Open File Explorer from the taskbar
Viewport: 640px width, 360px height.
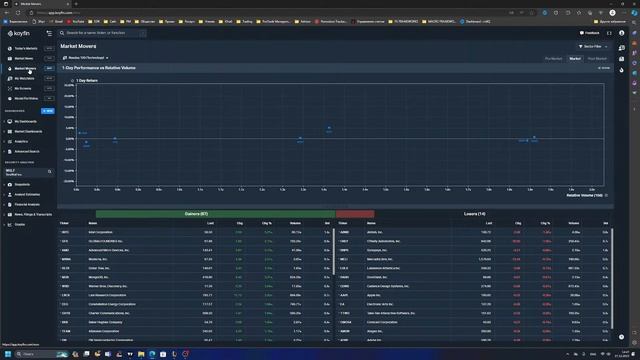[141, 354]
